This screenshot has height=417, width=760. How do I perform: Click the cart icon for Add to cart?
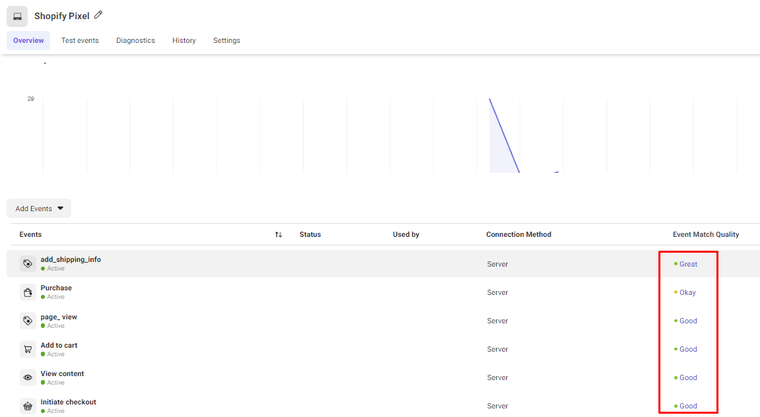point(28,349)
